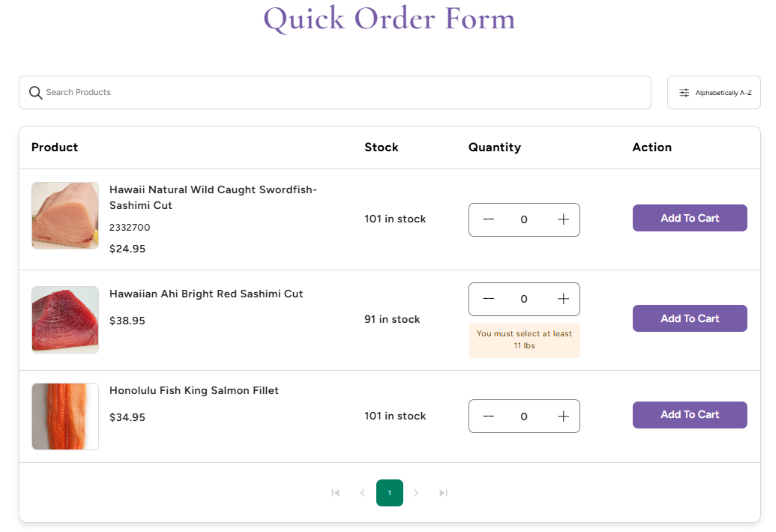This screenshot has width=776, height=532.
Task: Go to next page arrow
Action: tap(417, 493)
